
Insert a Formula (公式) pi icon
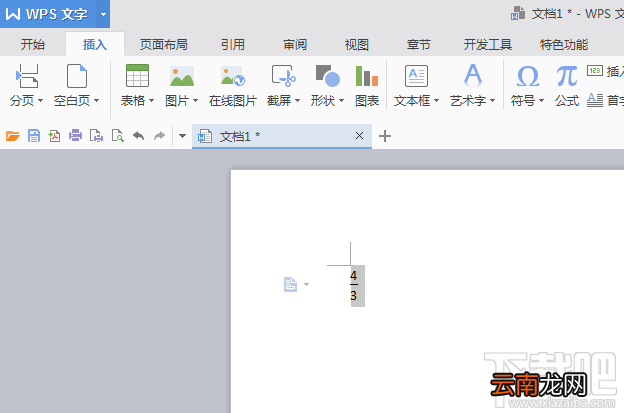click(x=567, y=76)
